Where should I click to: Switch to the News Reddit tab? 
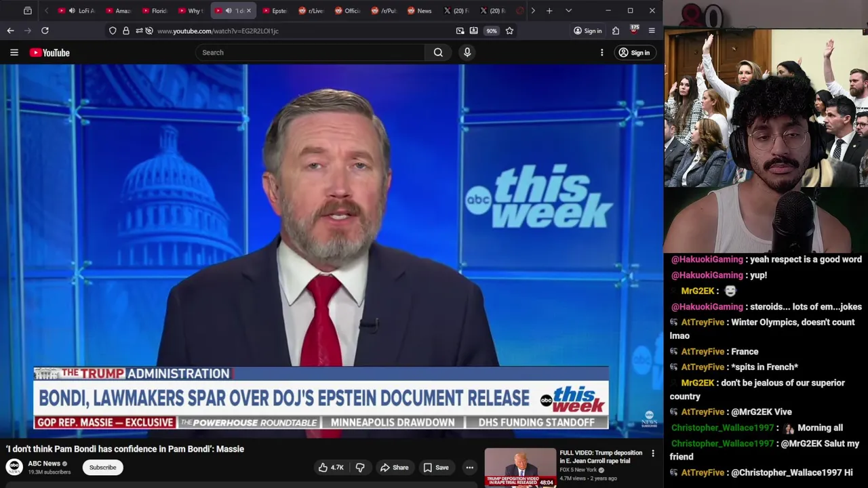click(x=420, y=11)
